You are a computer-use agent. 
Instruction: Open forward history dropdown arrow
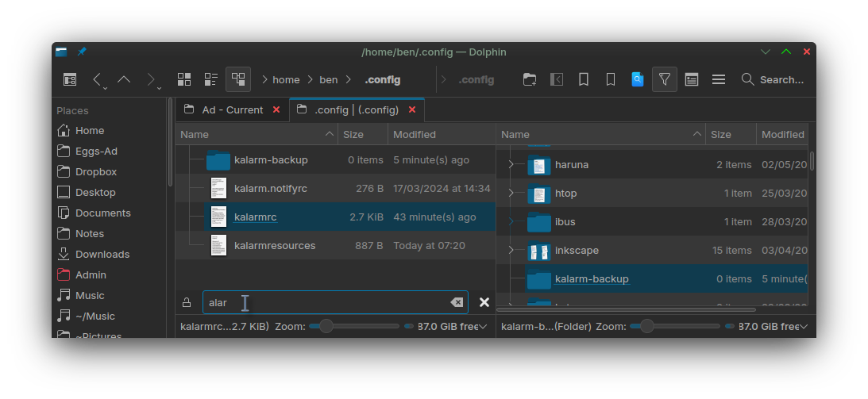tap(160, 88)
